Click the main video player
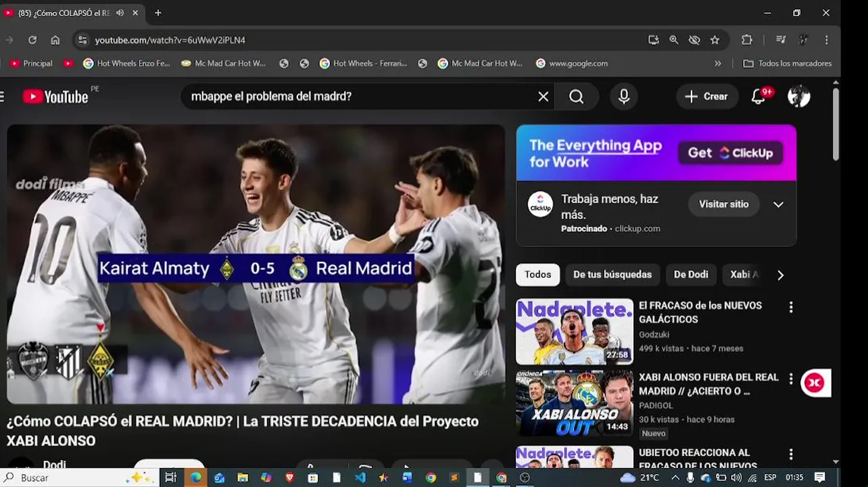 [256, 264]
